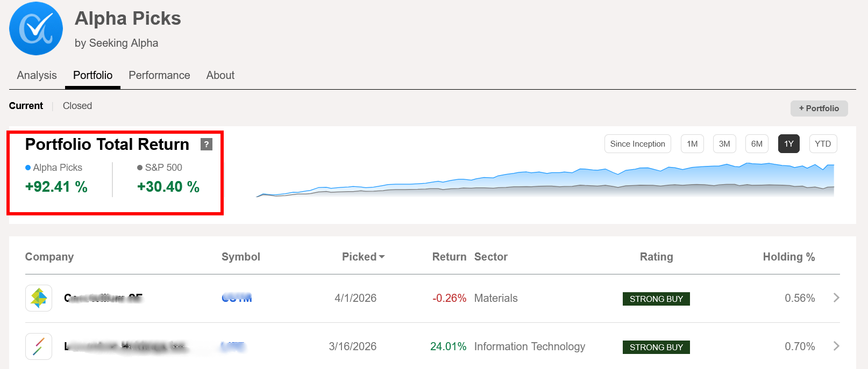Click the +92.41 % return value
This screenshot has width=868, height=369.
pos(56,187)
